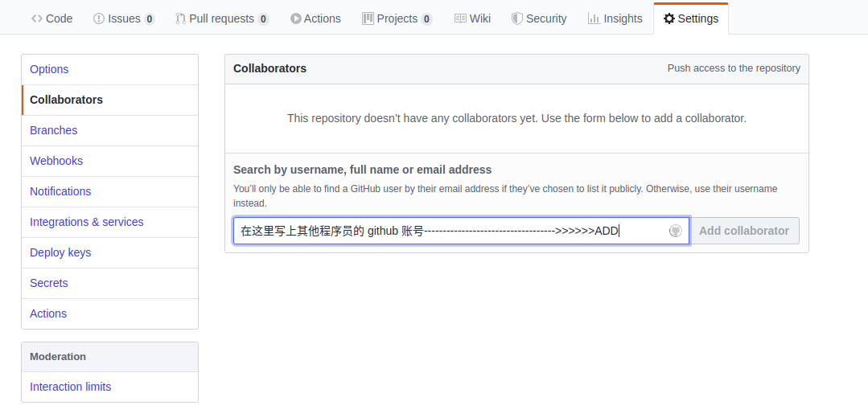Open Deploy keys settings
The image size is (868, 418).
pos(109,252)
